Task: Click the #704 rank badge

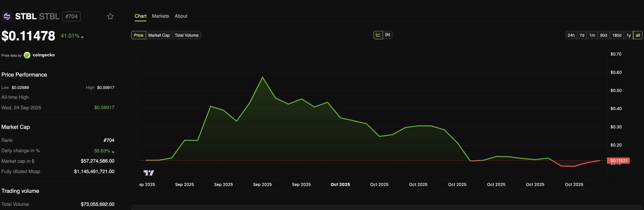Action: coord(71,17)
